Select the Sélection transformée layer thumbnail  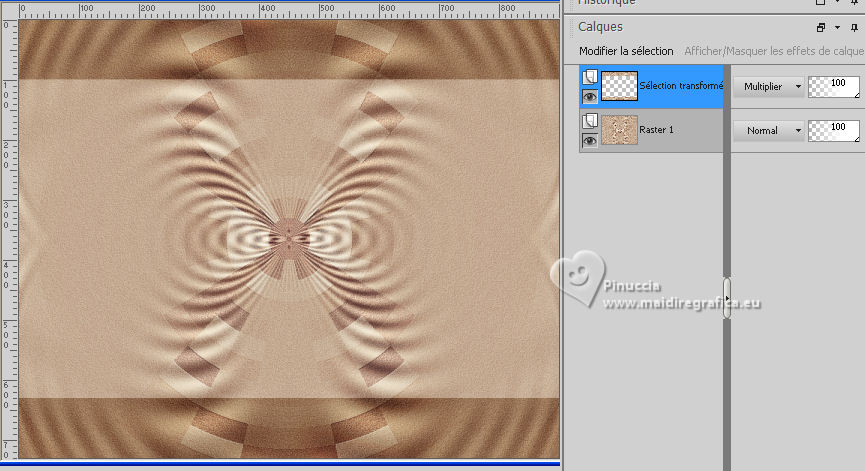tap(619, 86)
